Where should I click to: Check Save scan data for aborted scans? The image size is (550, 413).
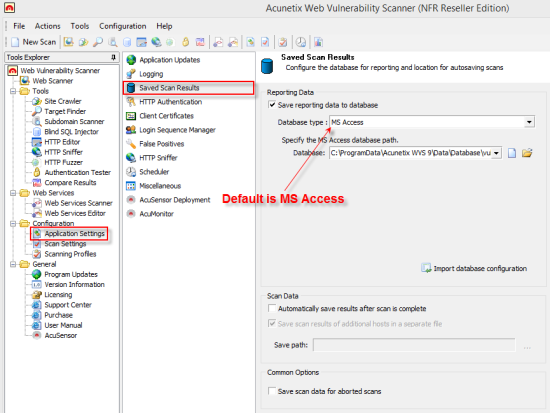point(271,391)
